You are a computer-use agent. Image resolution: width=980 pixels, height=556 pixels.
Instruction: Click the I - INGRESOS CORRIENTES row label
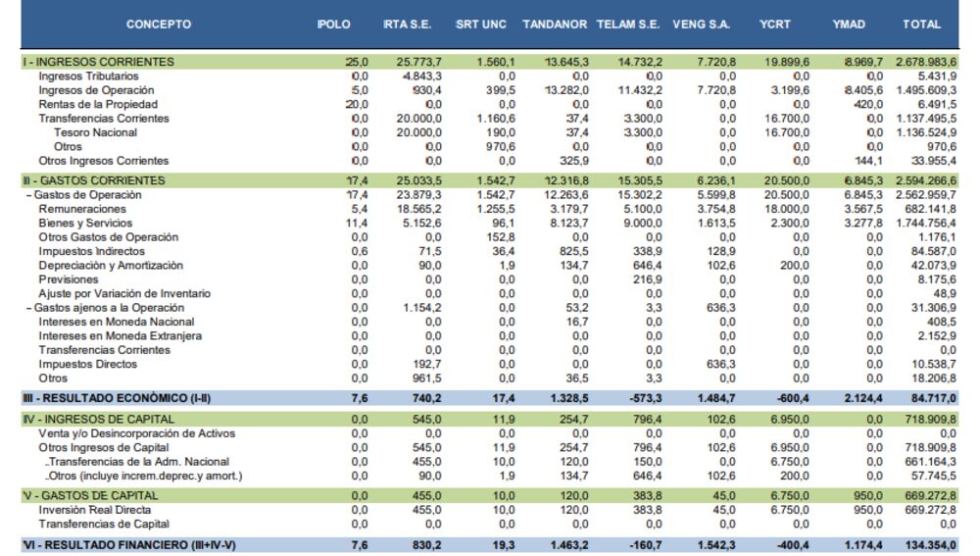pos(98,62)
